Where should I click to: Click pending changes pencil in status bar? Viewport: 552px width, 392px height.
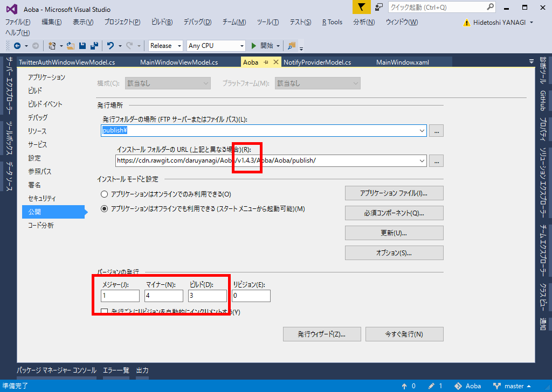[x=435, y=386]
